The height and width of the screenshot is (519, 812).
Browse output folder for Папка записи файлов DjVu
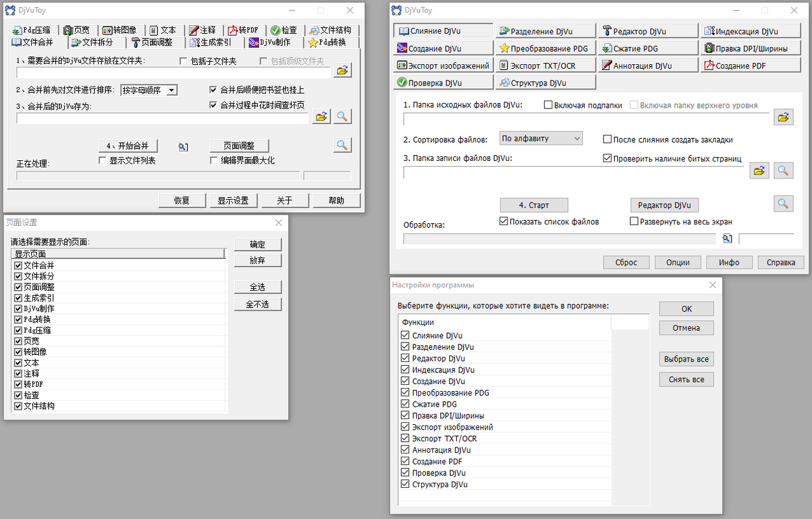[759, 171]
